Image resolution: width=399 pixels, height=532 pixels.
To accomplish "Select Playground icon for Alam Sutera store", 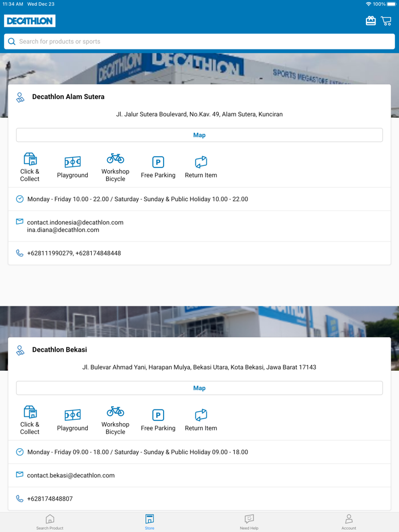I will pyautogui.click(x=72, y=162).
